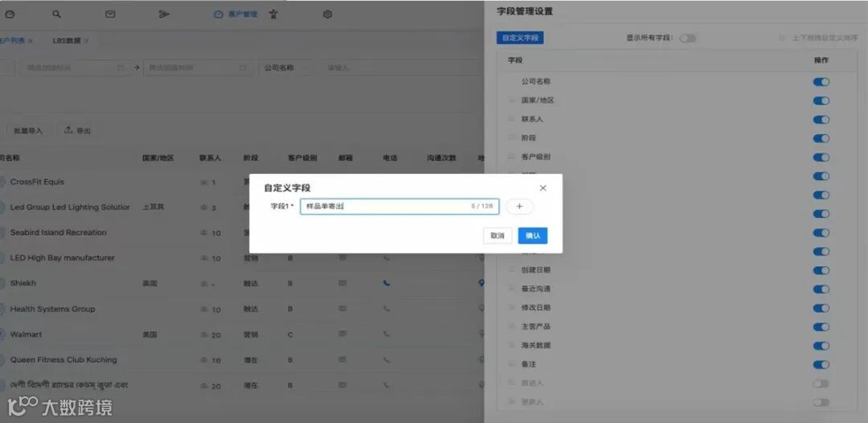The height and width of the screenshot is (423, 868).
Task: Select Queen Fitness Club Kuching row
Action: coord(63,360)
